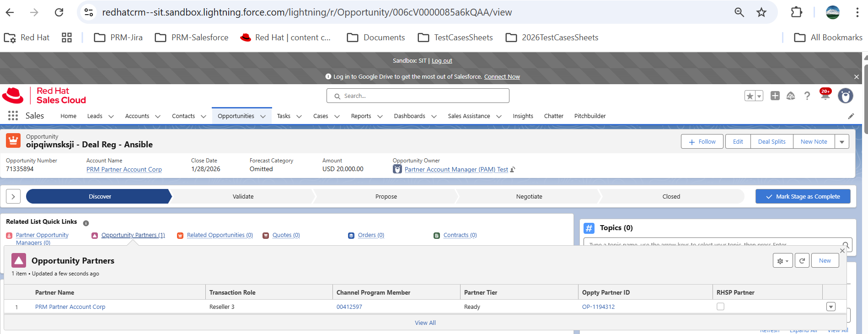Open row actions dropdown for OP-1194312

pos(831,307)
